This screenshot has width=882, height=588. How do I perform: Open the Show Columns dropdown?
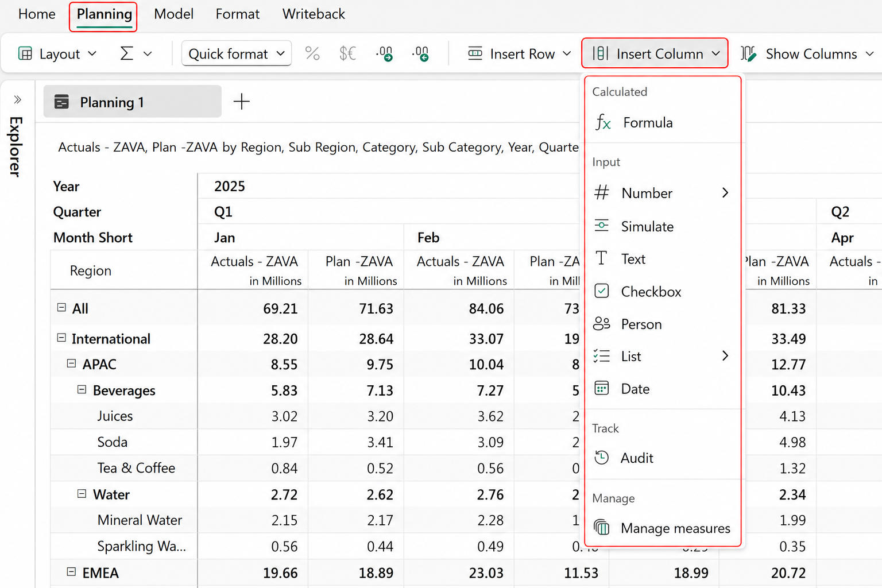tap(807, 53)
